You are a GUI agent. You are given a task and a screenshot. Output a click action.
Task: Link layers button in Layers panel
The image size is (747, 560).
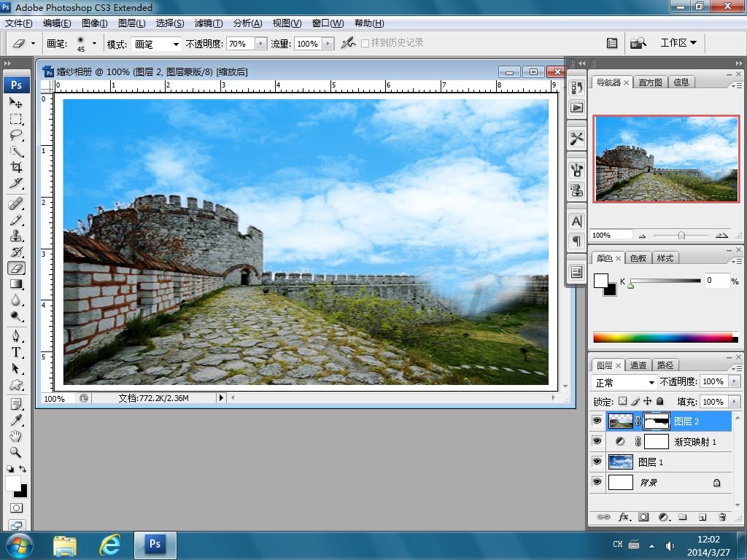tap(603, 517)
